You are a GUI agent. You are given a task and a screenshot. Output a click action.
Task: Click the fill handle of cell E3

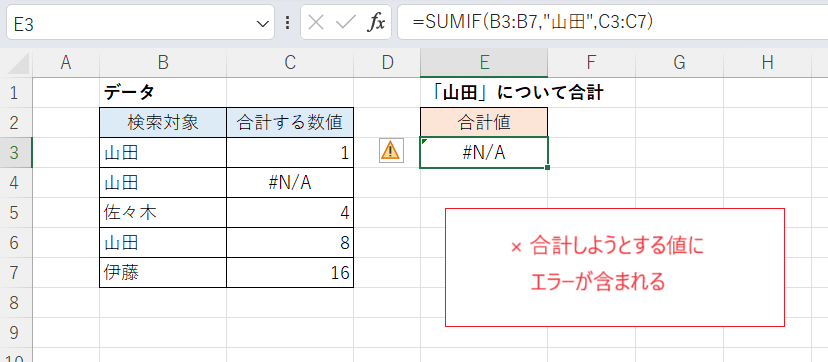548,168
